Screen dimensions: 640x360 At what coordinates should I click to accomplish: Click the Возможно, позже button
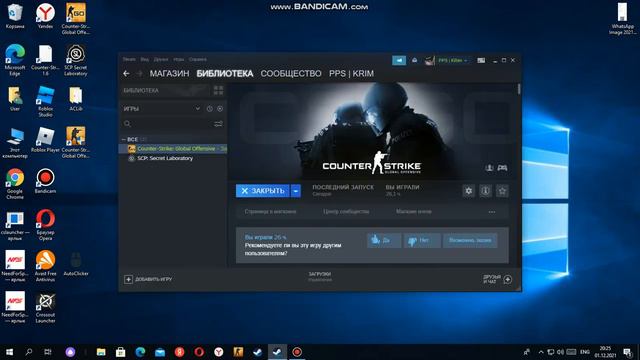click(470, 240)
